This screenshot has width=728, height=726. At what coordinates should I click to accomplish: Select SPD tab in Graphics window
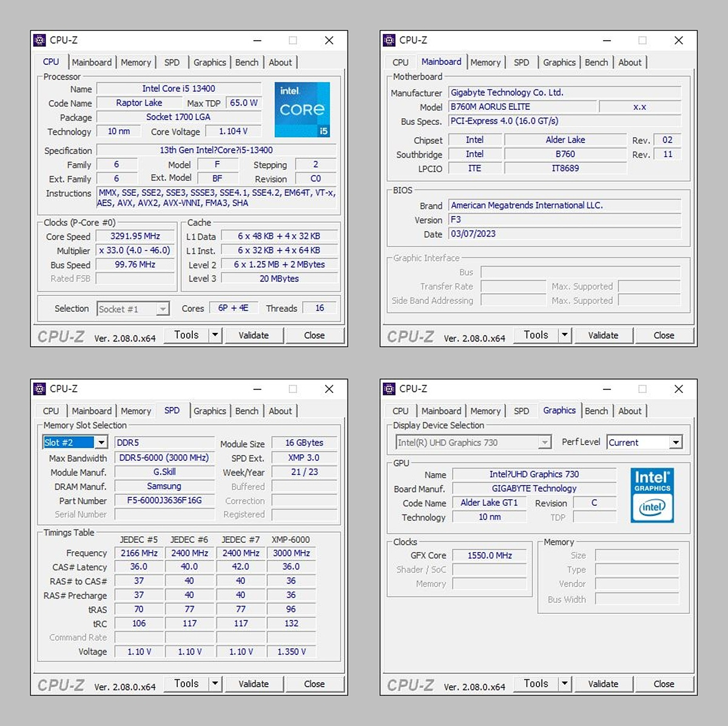(521, 411)
